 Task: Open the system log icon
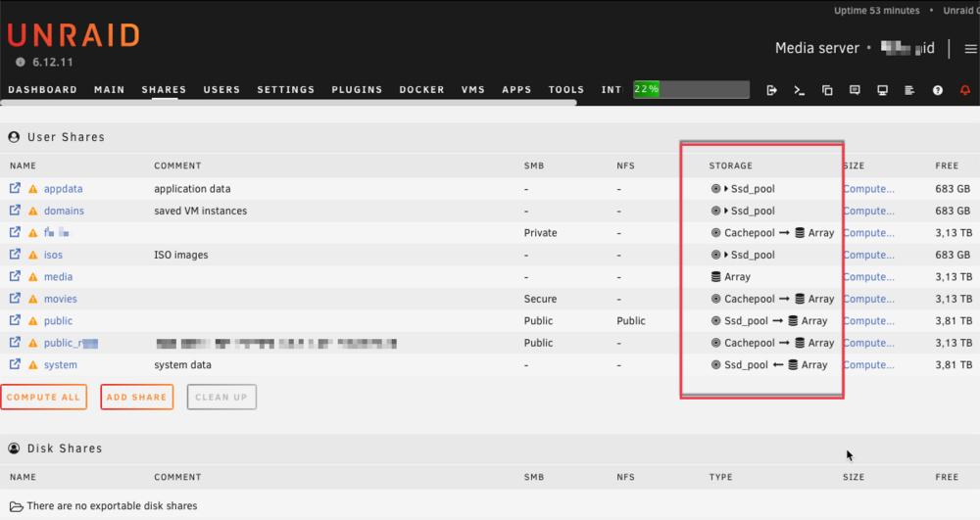pos(909,90)
